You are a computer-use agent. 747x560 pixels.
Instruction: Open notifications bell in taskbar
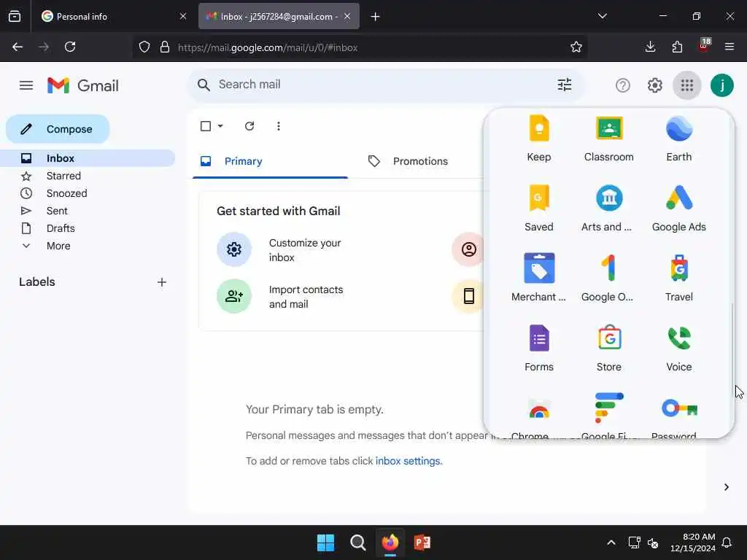click(727, 542)
